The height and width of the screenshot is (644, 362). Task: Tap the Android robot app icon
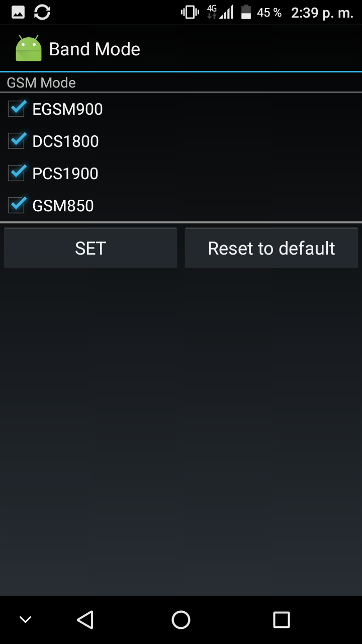click(x=29, y=48)
